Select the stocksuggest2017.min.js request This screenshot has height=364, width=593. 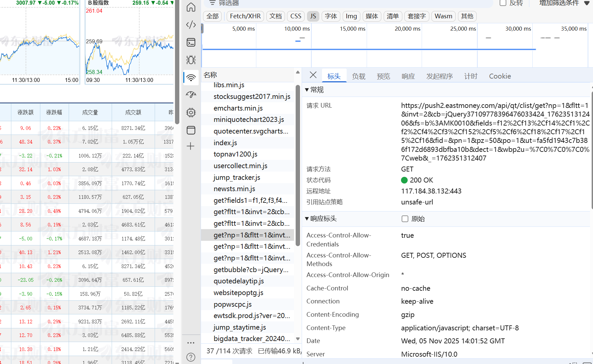coord(248,97)
